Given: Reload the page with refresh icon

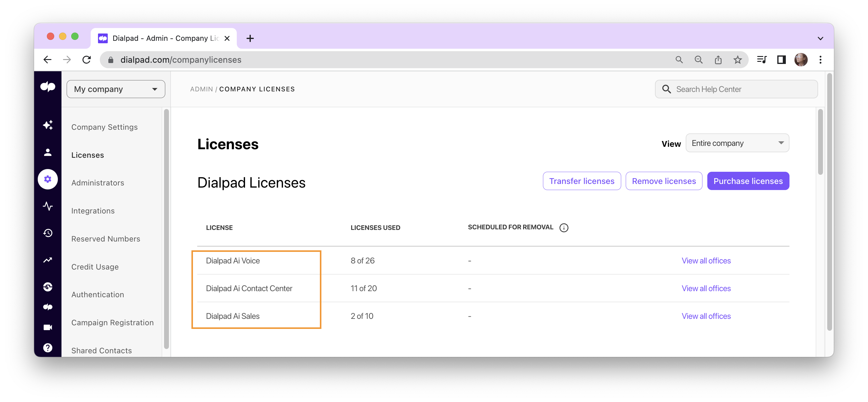Looking at the screenshot, I should [x=87, y=60].
